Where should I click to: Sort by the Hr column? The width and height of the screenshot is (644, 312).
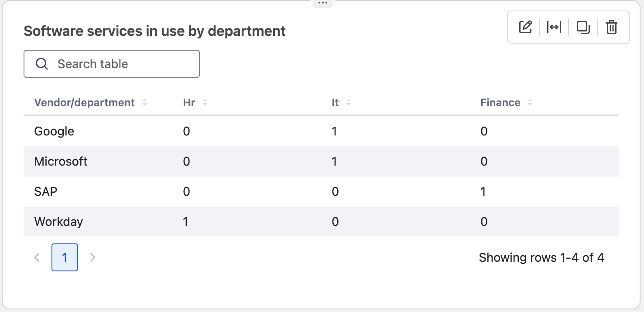click(x=195, y=103)
